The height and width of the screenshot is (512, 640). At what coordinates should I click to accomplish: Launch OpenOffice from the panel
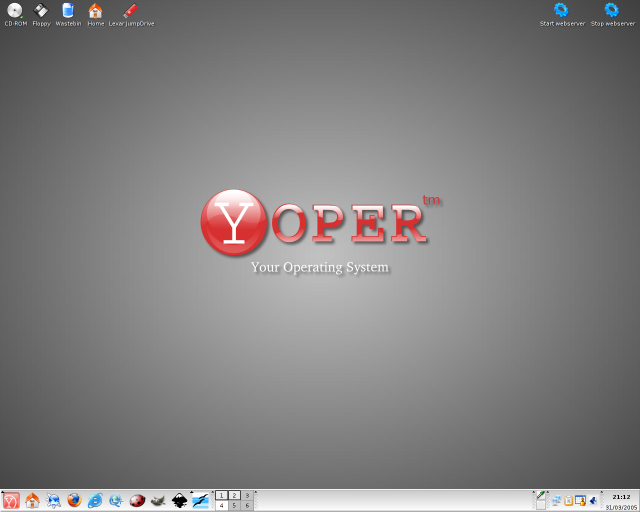[200, 501]
